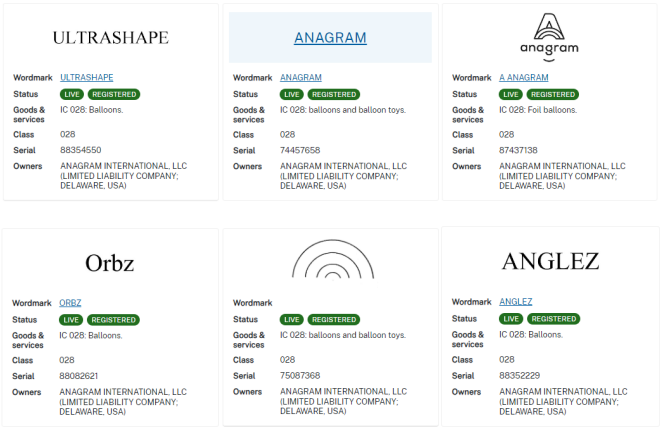Click the large highlighted ANAGRAM heading link
The width and height of the screenshot is (664, 430).
(x=330, y=38)
